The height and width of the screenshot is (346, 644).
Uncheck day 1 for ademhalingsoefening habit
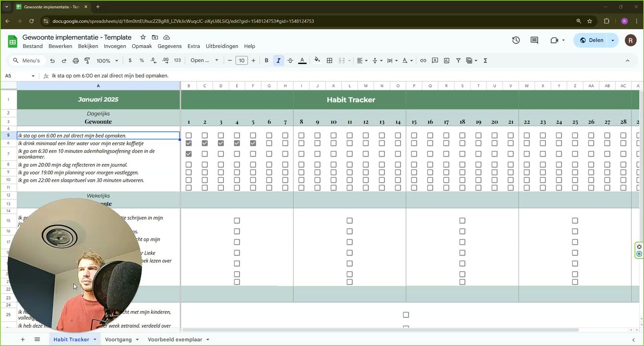click(189, 154)
